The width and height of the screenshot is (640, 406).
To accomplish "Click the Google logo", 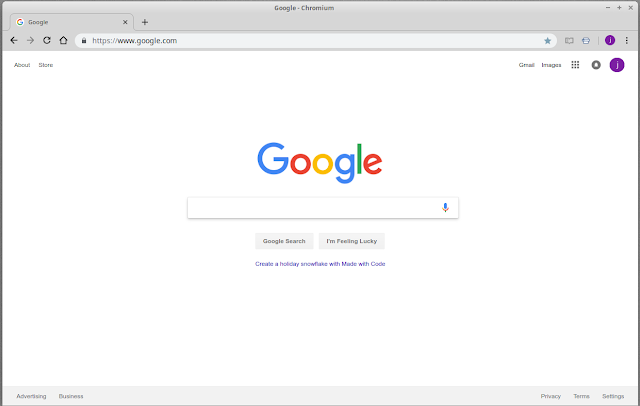I will point(320,163).
